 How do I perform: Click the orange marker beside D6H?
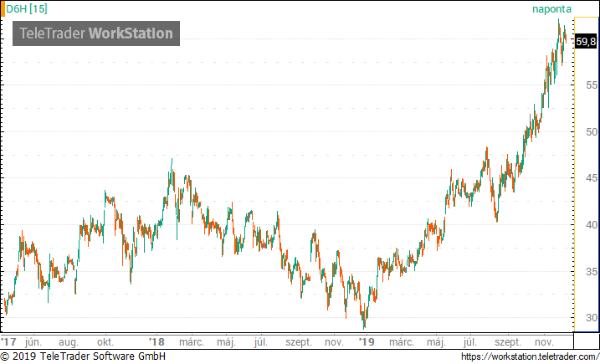(x=3, y=9)
